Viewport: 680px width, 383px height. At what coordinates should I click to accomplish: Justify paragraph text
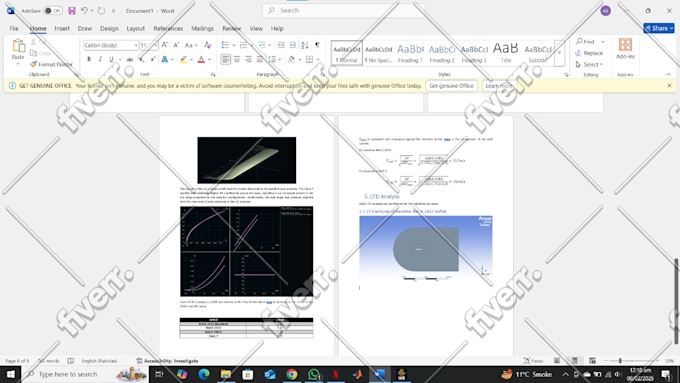(x=260, y=59)
